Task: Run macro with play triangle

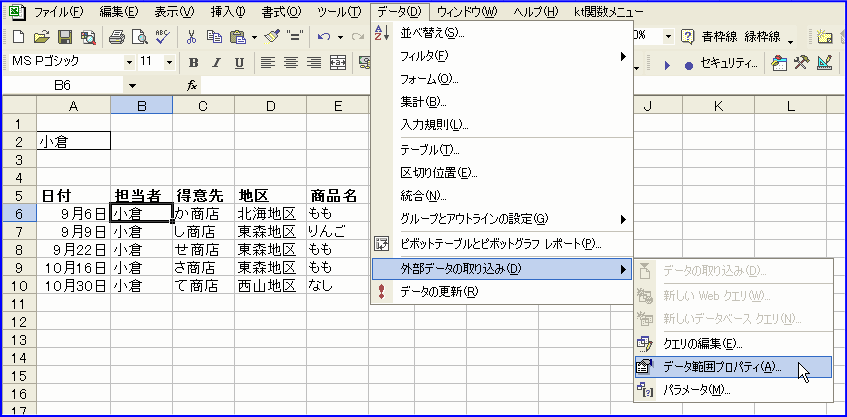Action: pyautogui.click(x=667, y=65)
